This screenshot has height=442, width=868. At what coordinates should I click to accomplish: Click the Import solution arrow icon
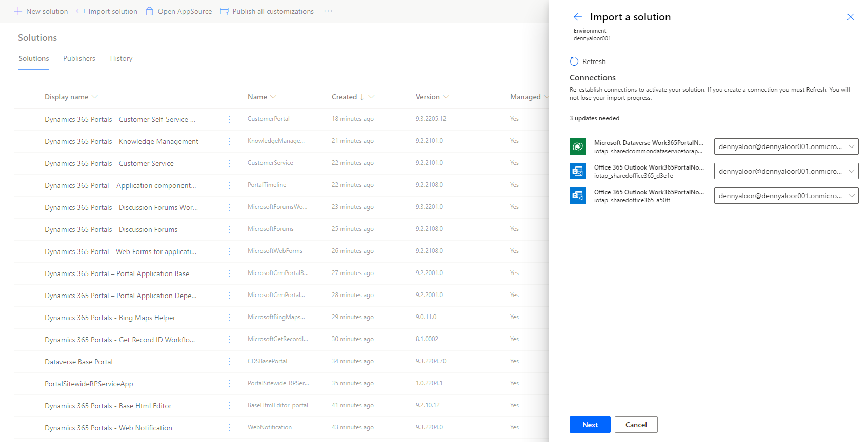[80, 11]
